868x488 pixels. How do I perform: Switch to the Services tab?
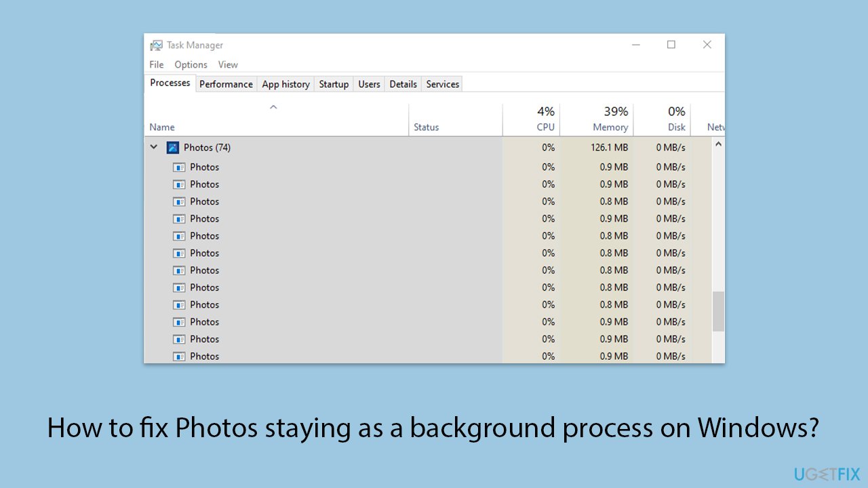point(443,84)
